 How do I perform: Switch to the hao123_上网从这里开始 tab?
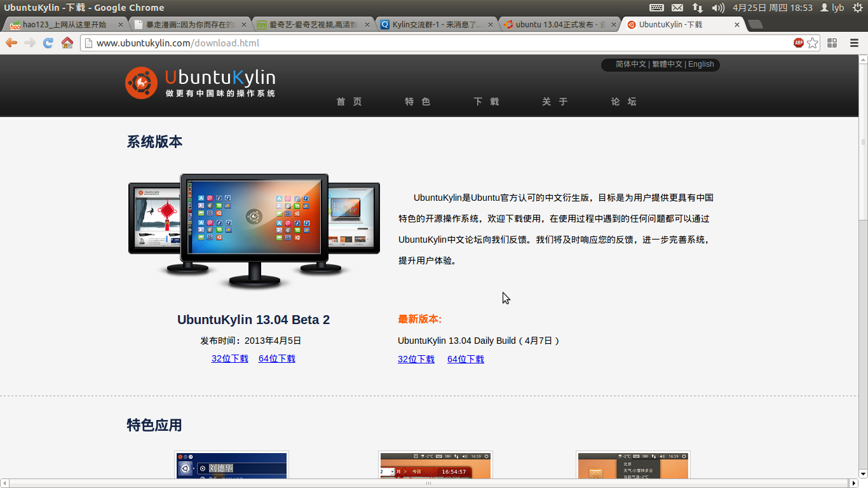[64, 25]
